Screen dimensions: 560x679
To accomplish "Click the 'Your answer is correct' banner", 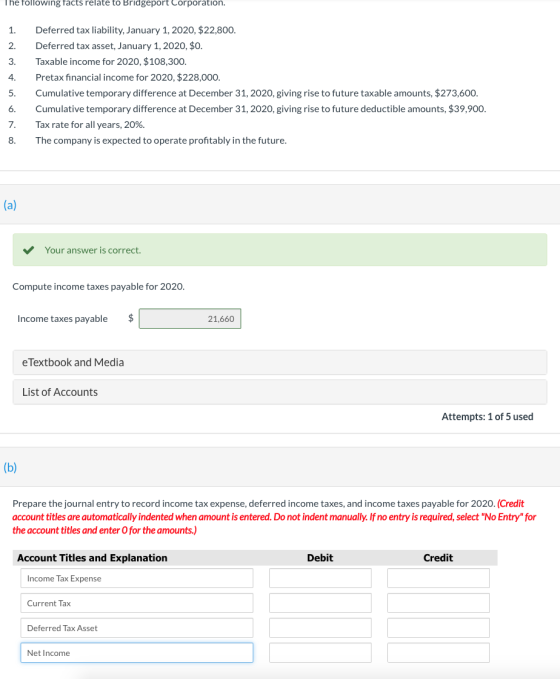I will click(280, 250).
